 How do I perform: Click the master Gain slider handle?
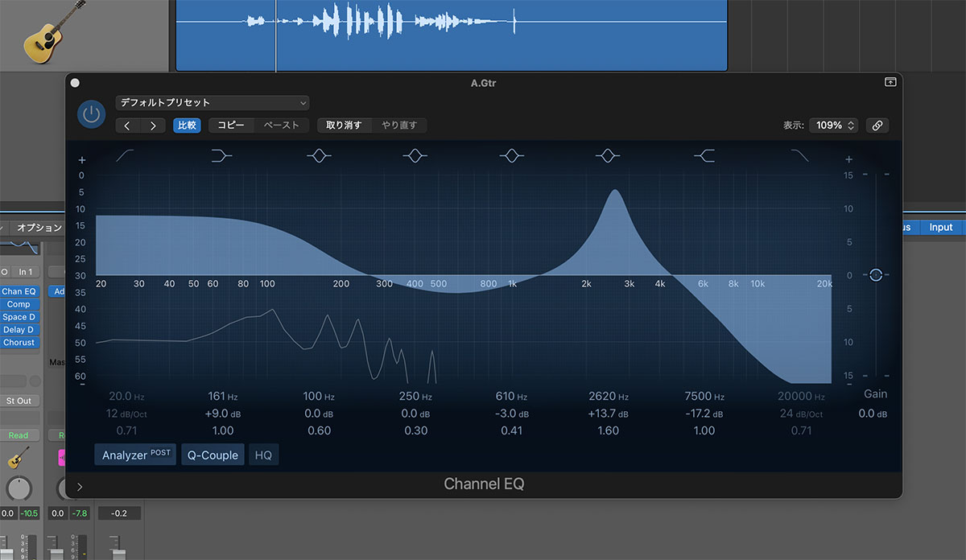[876, 275]
